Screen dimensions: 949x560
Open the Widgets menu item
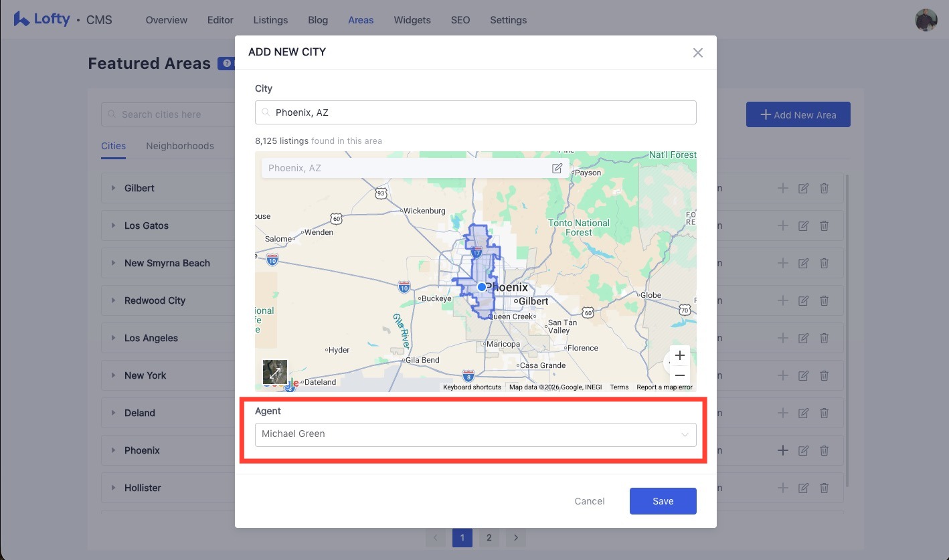point(412,20)
